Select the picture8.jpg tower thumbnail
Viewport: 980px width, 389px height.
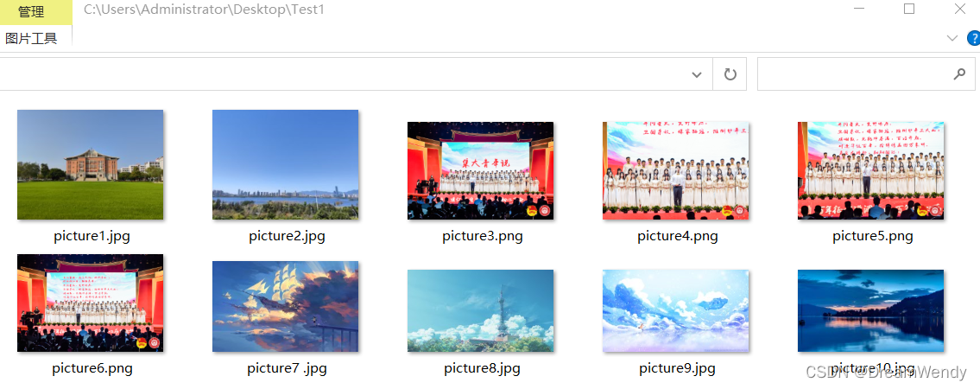481,311
